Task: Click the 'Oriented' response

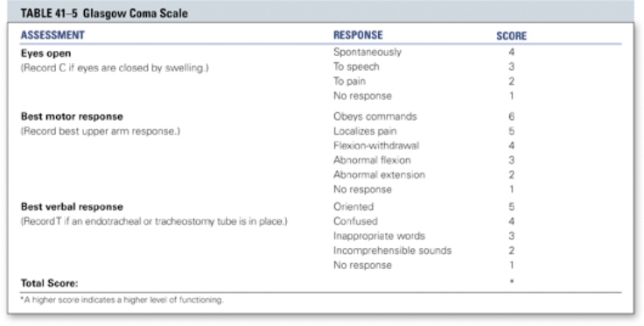Action: (x=353, y=207)
